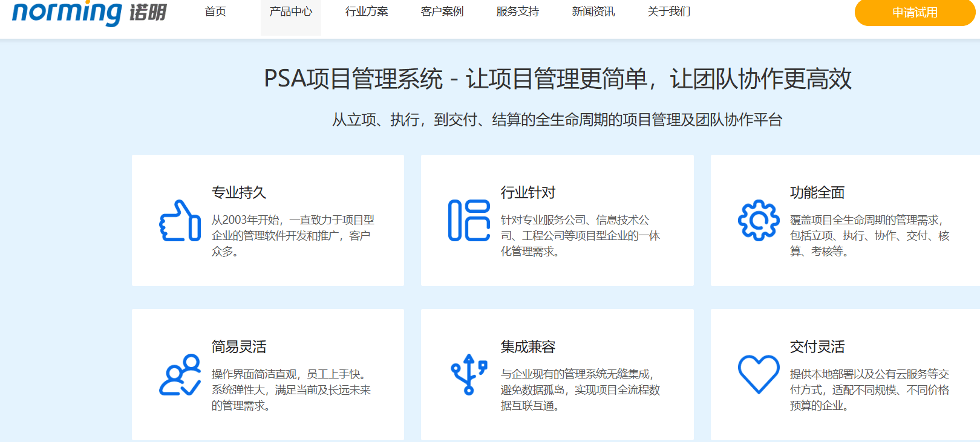Click the thumbs-up icon beside 专业持久
The width and height of the screenshot is (980, 442).
click(180, 221)
